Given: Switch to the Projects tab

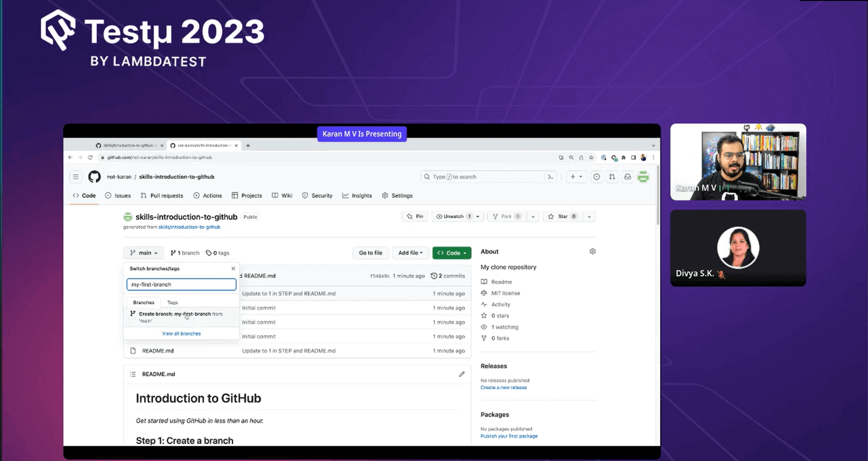Looking at the screenshot, I should point(247,196).
